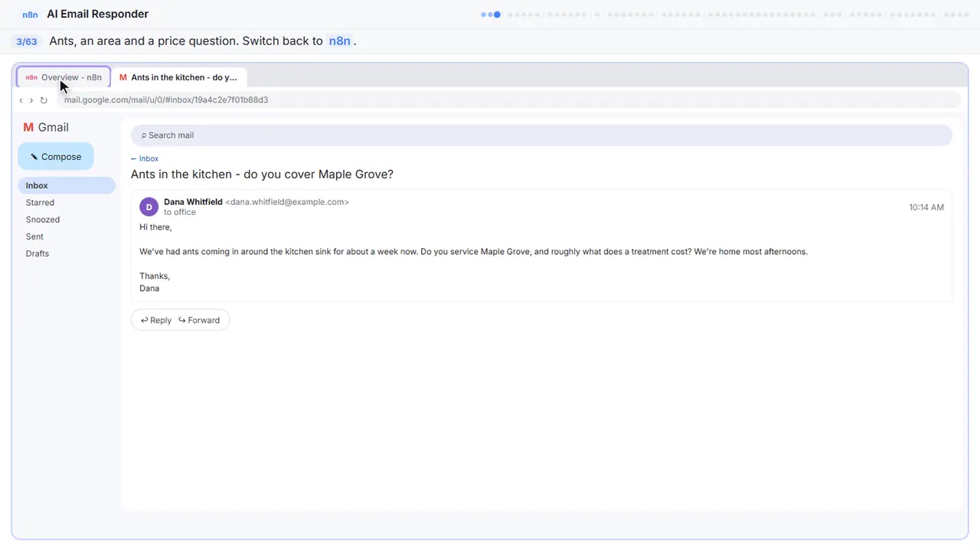Click the n8n logo in the top header
Screen dimensions: 980x551
coord(30,15)
